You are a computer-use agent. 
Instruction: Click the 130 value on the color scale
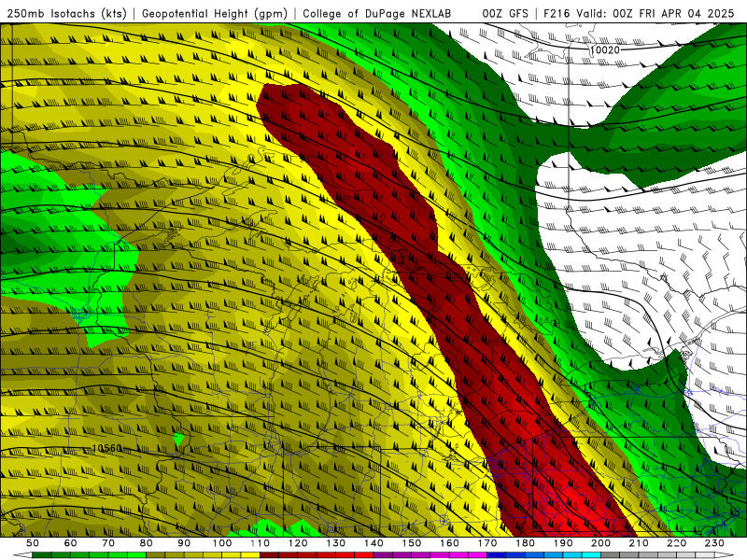tap(336, 543)
